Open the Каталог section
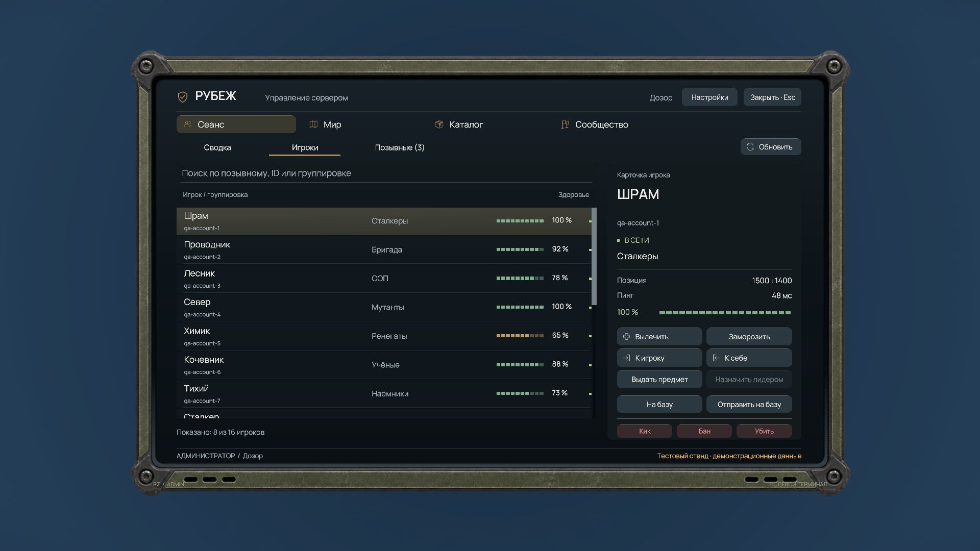The height and width of the screenshot is (551, 980). [487, 124]
